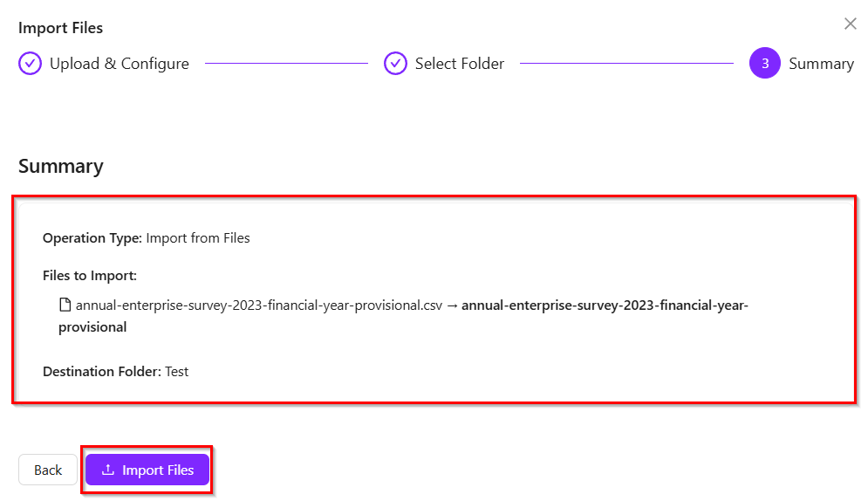Go to the Upload & Configure step label

click(x=119, y=64)
